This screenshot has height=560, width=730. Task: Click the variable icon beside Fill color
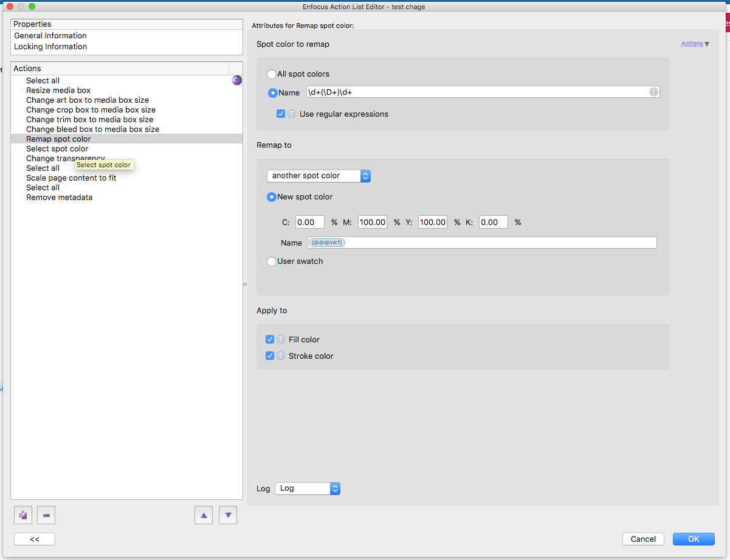[x=281, y=339]
